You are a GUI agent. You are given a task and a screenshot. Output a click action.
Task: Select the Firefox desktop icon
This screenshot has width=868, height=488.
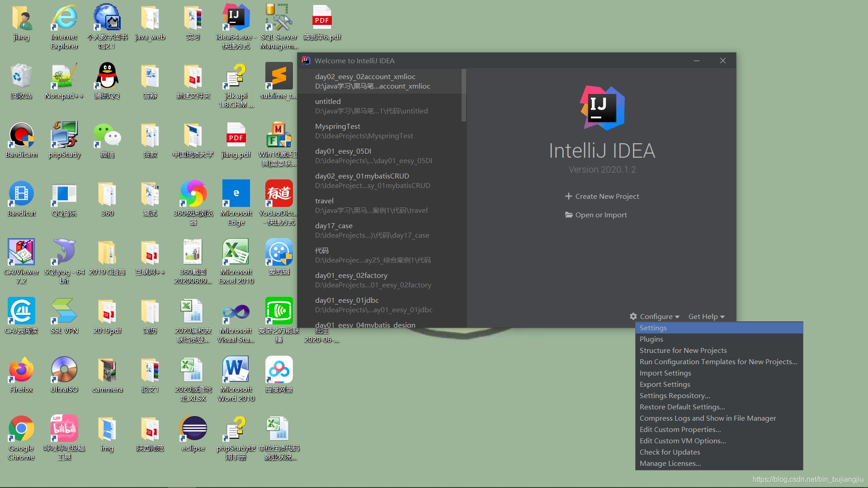21,375
